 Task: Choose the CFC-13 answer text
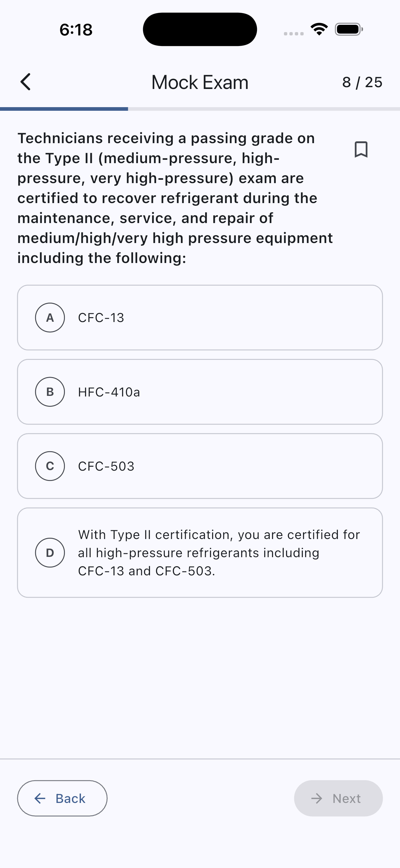pos(101,318)
